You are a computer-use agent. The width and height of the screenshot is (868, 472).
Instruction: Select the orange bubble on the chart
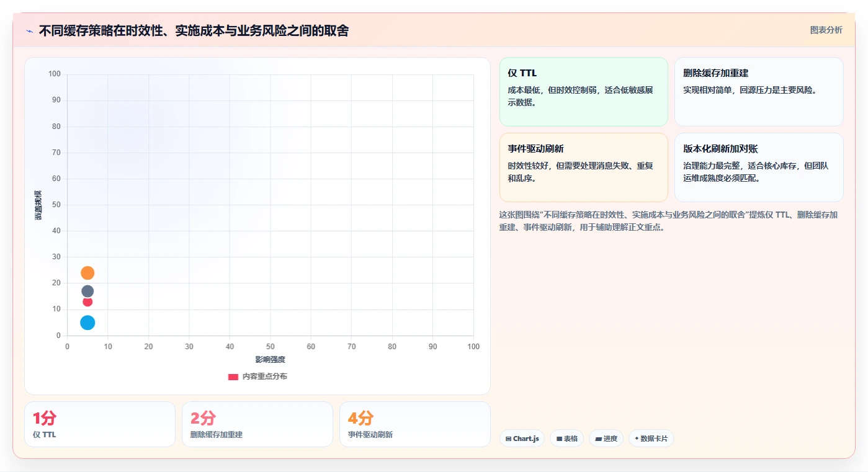87,273
